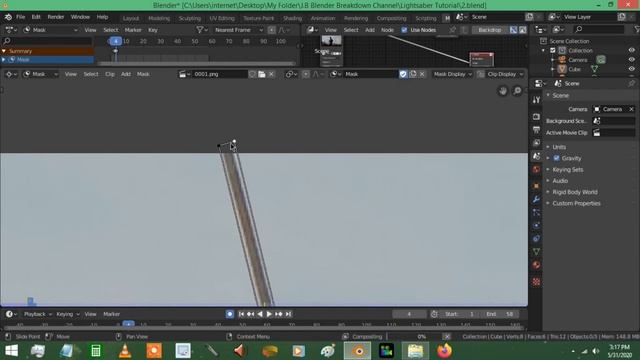This screenshot has height=360, width=640.
Task: Open the Tool properties tab
Action: click(536, 100)
